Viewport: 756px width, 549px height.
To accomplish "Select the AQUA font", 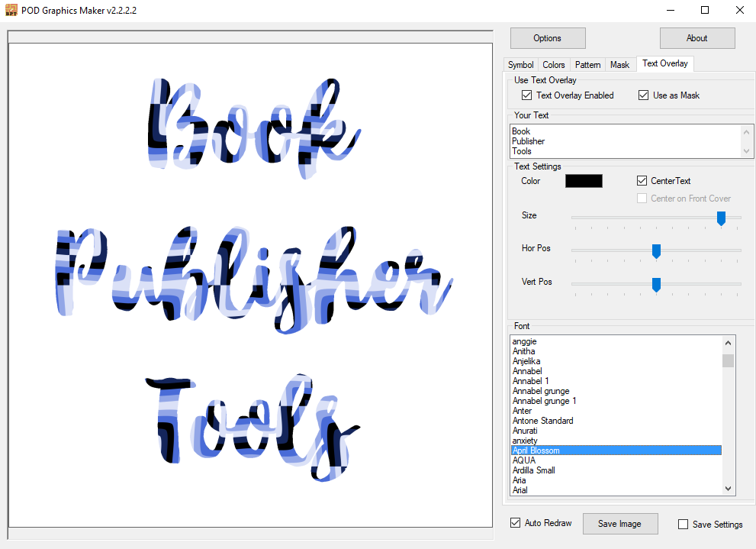I will (x=616, y=460).
